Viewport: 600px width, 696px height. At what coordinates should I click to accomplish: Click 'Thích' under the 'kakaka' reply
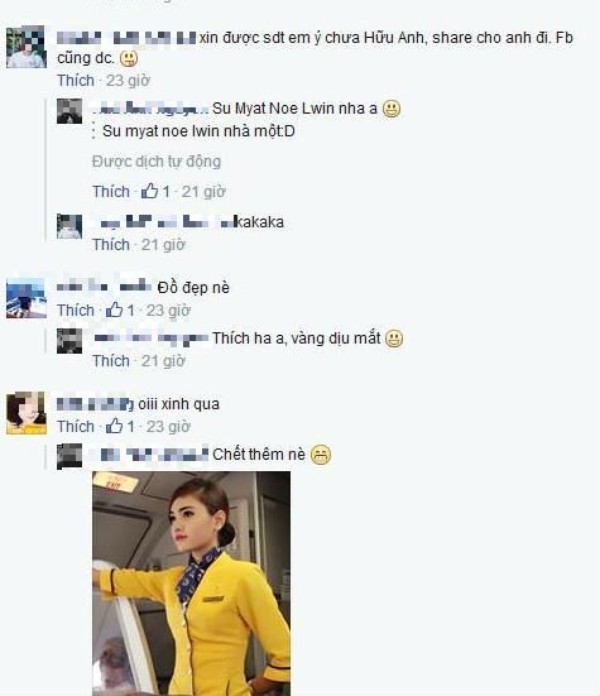click(x=111, y=244)
